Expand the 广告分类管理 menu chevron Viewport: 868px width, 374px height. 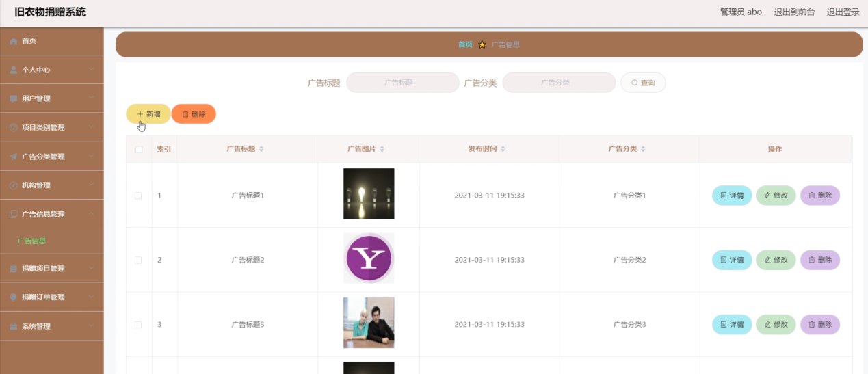pos(91,157)
